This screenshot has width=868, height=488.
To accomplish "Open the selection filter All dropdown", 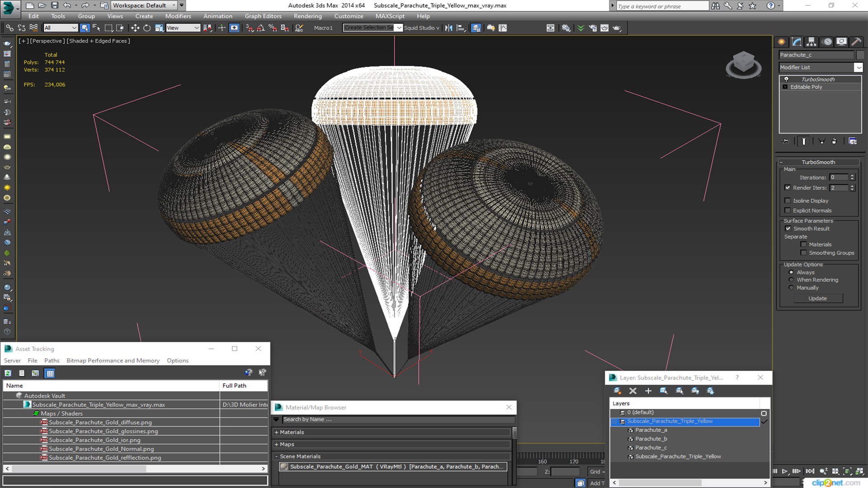I will pos(61,28).
